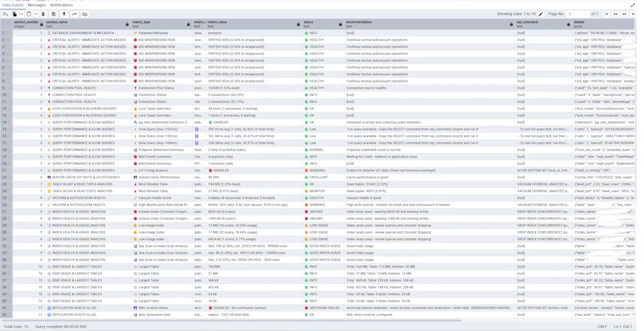644x331 pixels.
Task: Click the Page No input field
Action: click(577, 14)
